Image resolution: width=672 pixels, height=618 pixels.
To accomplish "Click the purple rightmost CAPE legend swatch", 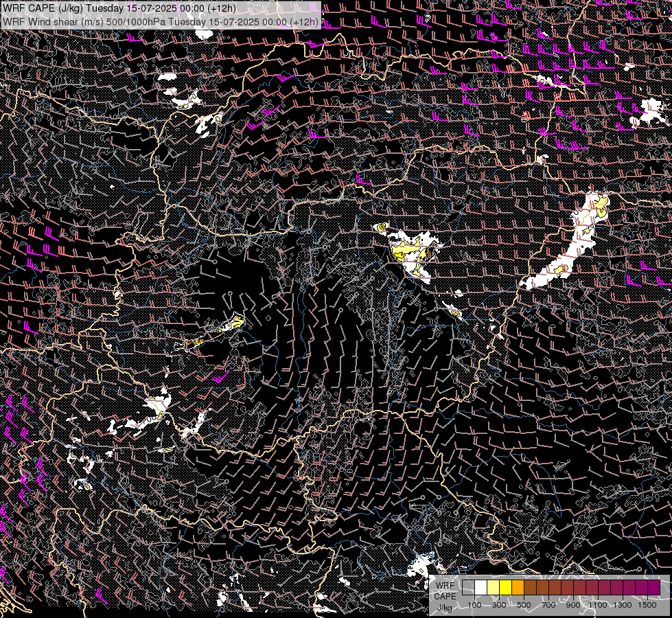I will (654, 588).
